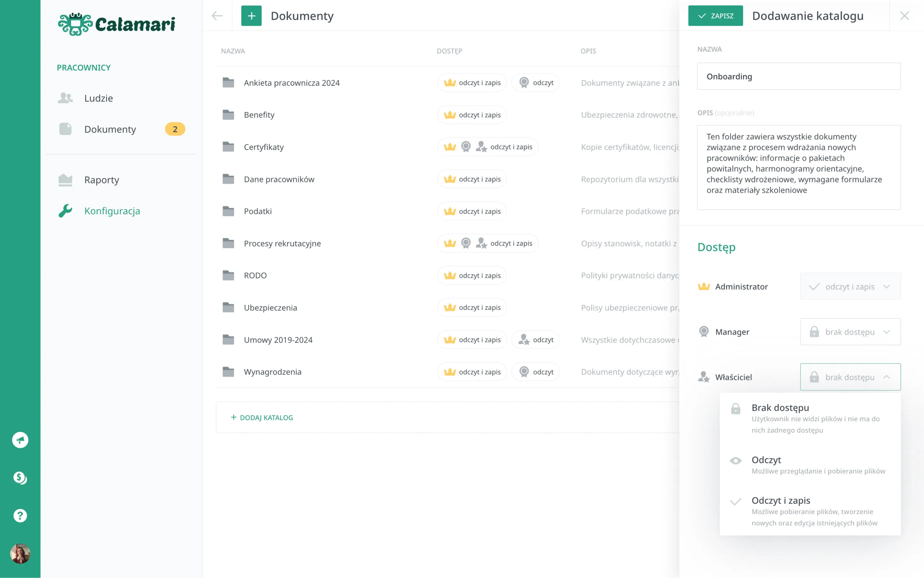
Task: Collapse the Właściciel access dropdown
Action: click(850, 377)
